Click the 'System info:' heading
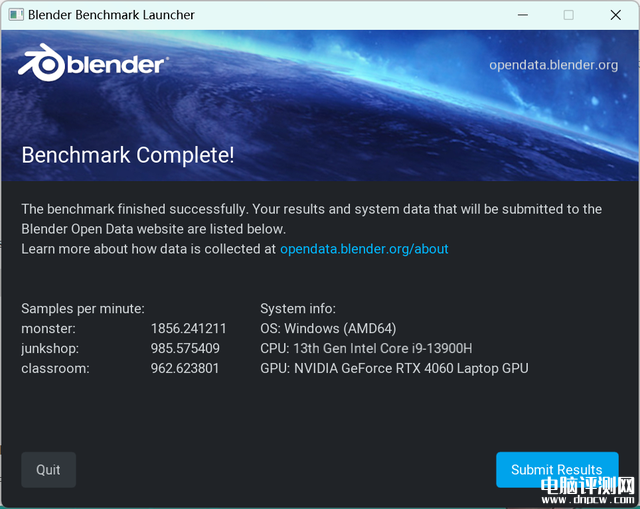Screen dimensions: 640x509 (298, 309)
